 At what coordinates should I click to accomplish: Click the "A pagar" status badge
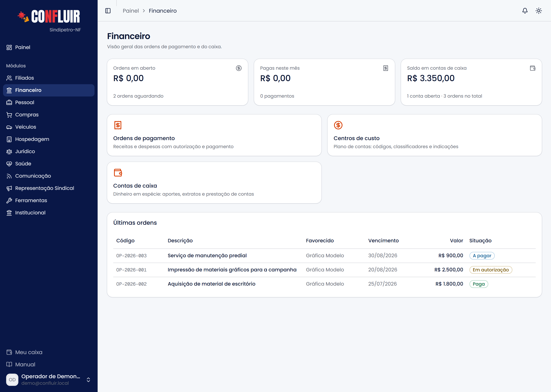tap(482, 256)
